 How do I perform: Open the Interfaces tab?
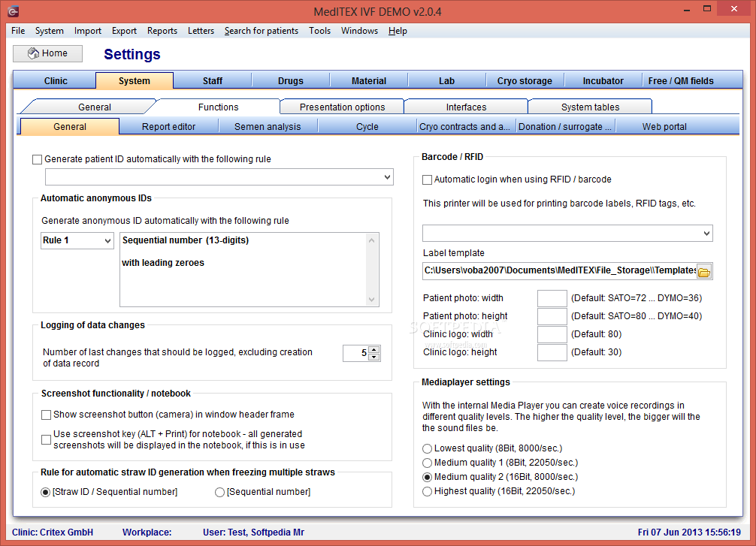coord(466,107)
